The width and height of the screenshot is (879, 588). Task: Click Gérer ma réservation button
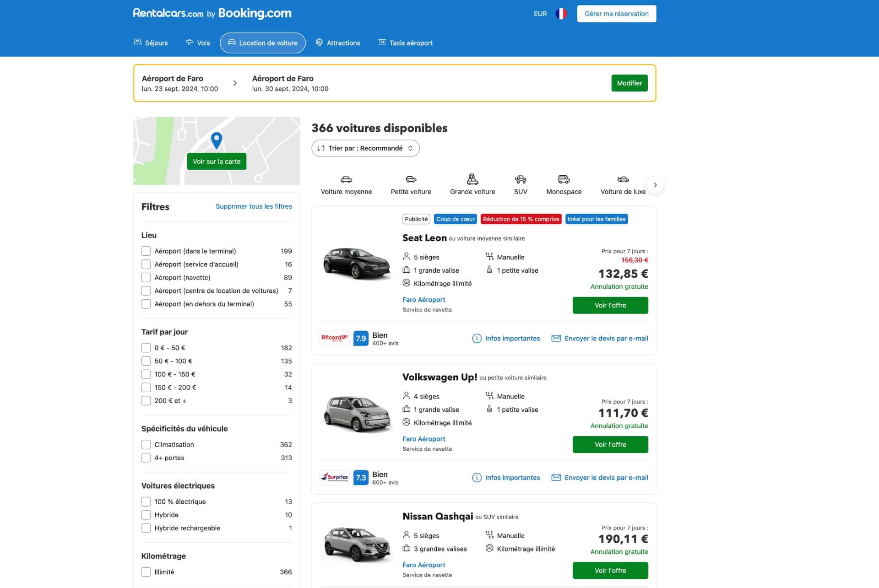point(616,14)
